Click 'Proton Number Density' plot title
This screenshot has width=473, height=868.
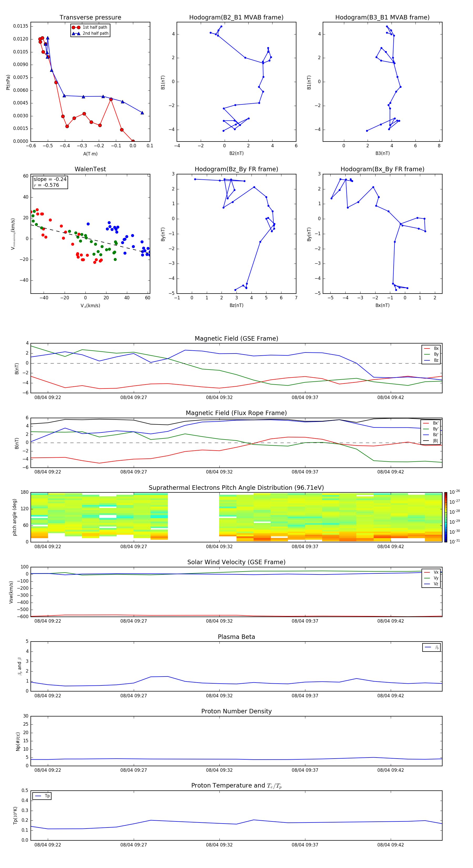tap(236, 711)
